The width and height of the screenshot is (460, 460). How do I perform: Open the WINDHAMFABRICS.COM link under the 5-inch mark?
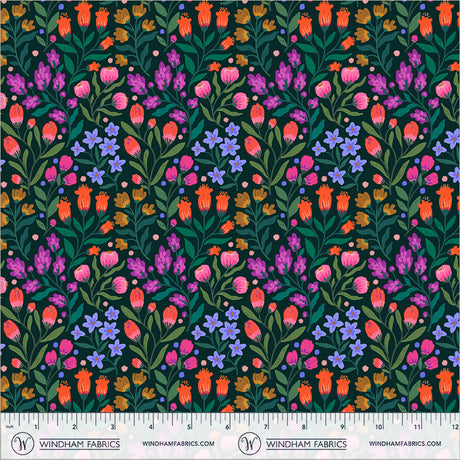click(178, 444)
